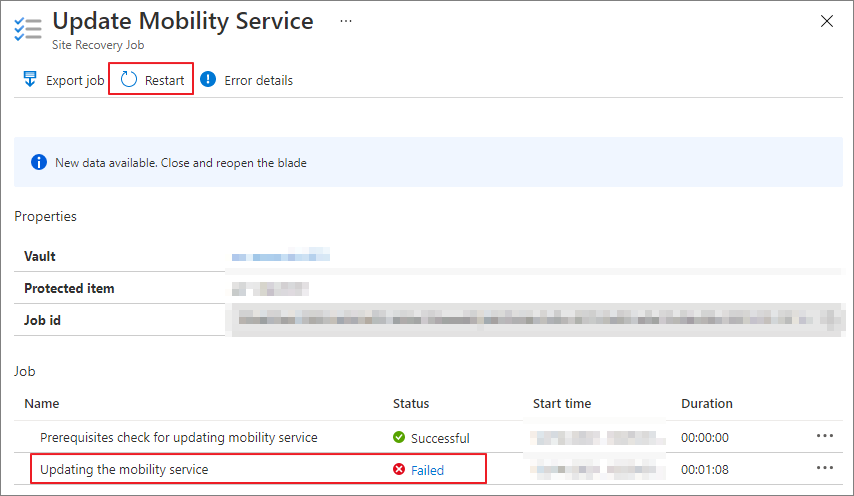Screen dimensions: 854x496
Task: Click the Duration column header
Action: [707, 403]
